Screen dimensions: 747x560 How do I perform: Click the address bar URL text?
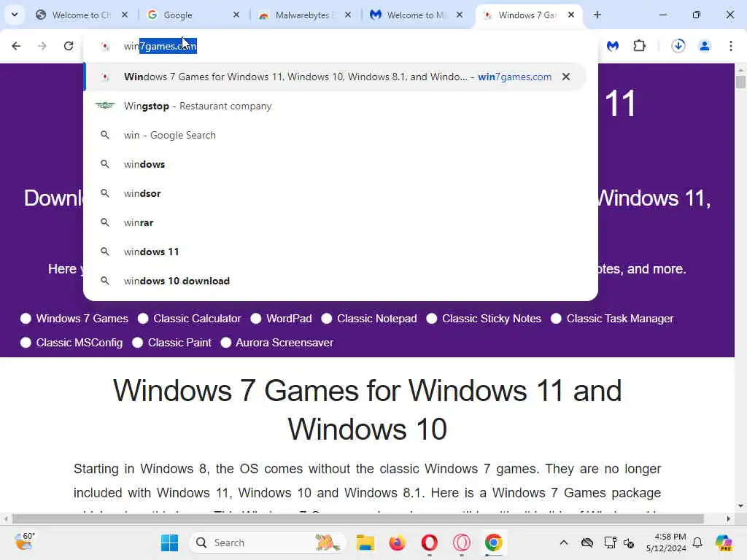click(160, 46)
